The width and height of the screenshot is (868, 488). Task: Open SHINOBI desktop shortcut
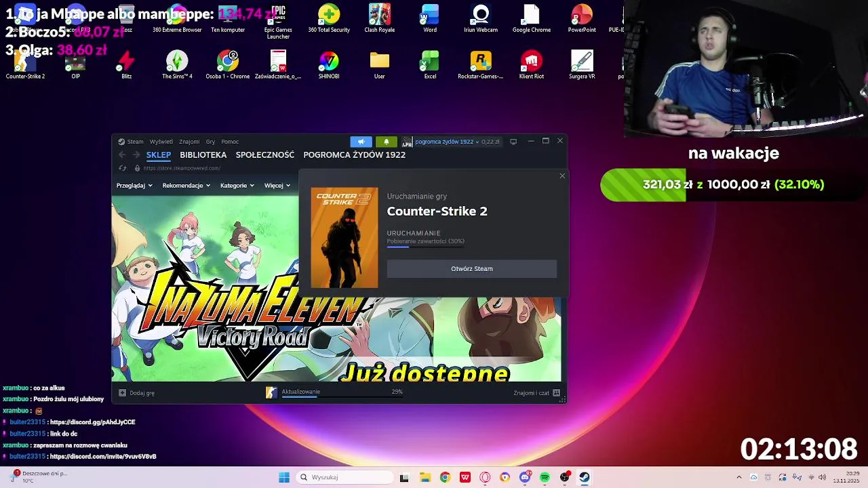(x=329, y=65)
